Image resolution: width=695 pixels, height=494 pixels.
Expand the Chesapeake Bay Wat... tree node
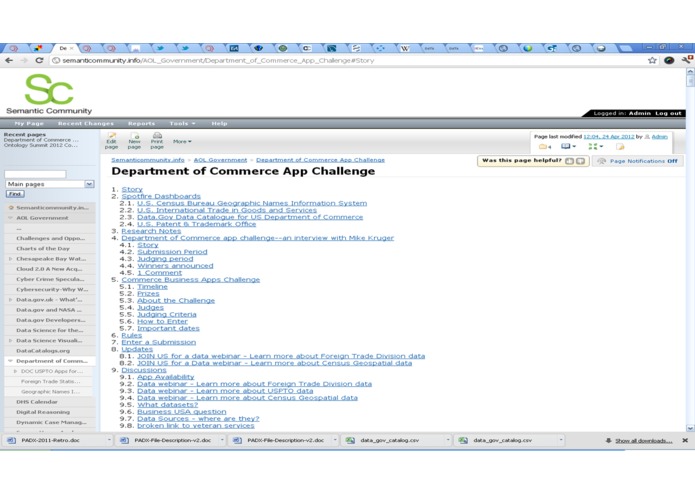[x=10, y=259]
